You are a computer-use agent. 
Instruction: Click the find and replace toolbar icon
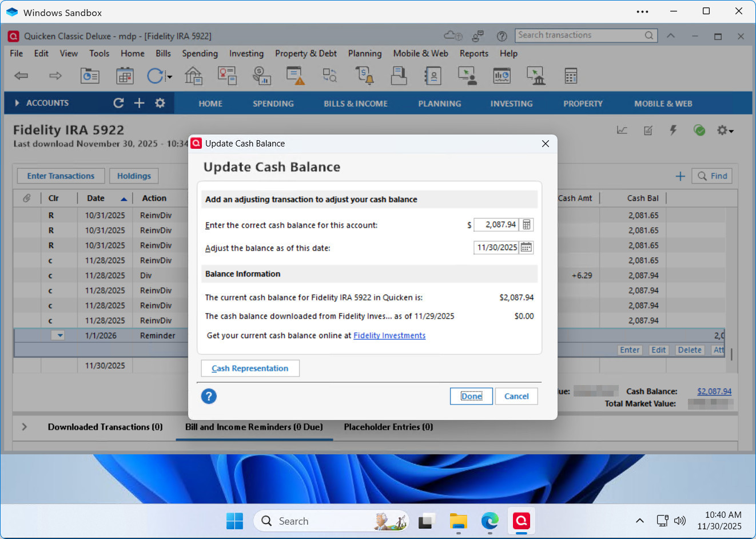(330, 76)
